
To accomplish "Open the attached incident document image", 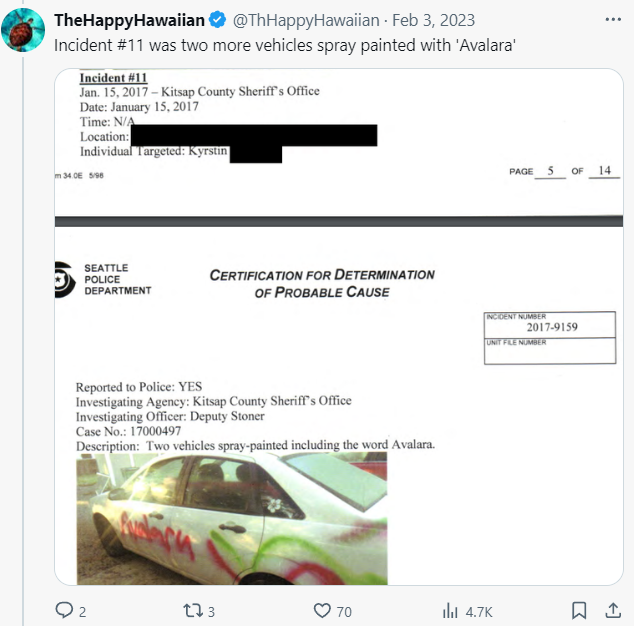I will [x=339, y=327].
